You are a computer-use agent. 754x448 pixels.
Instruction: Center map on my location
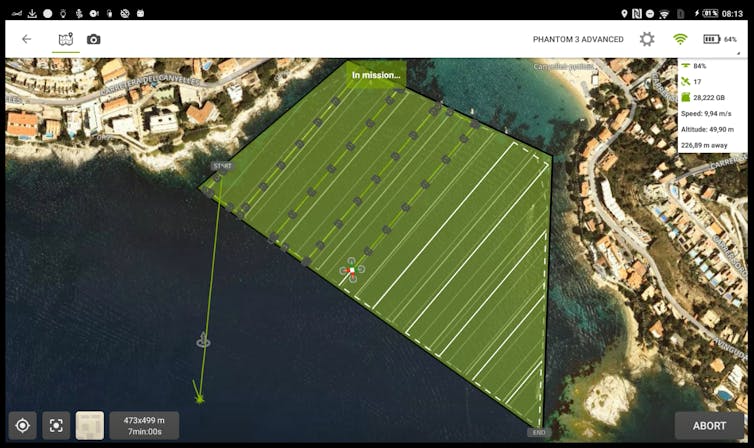pos(22,425)
